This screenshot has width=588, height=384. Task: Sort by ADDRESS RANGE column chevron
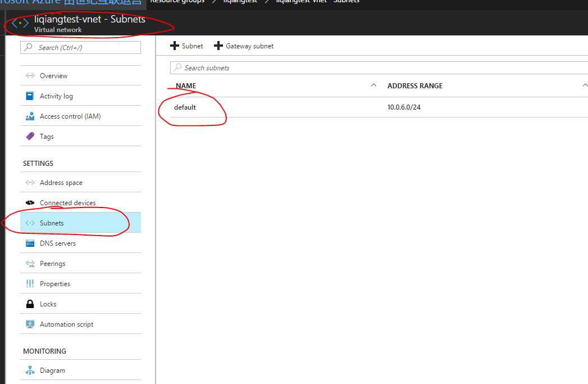(585, 85)
